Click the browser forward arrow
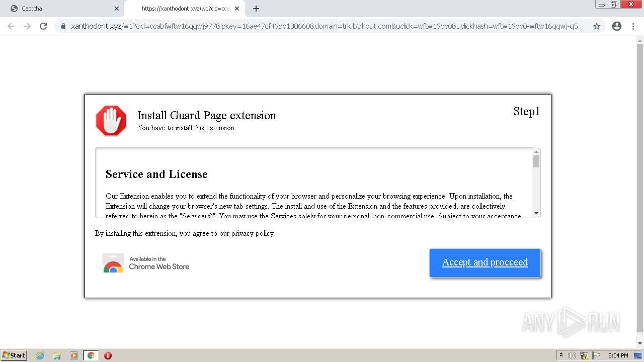644x362 pixels. [x=27, y=26]
